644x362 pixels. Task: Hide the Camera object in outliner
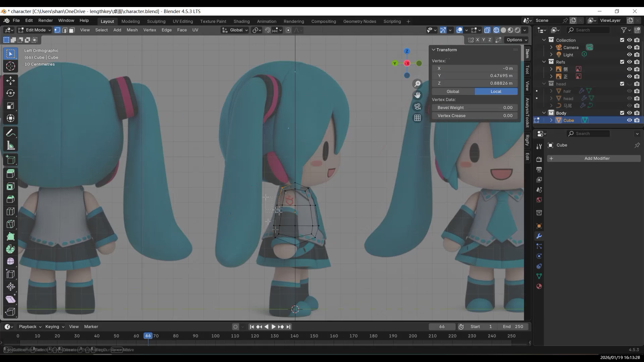[629, 48]
